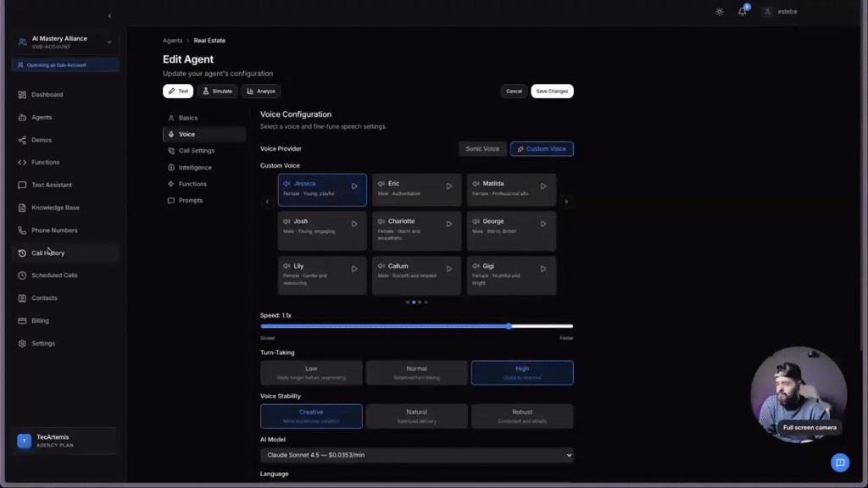Open the notifications bell
Viewport: 868px width, 488px height.
[x=744, y=10]
